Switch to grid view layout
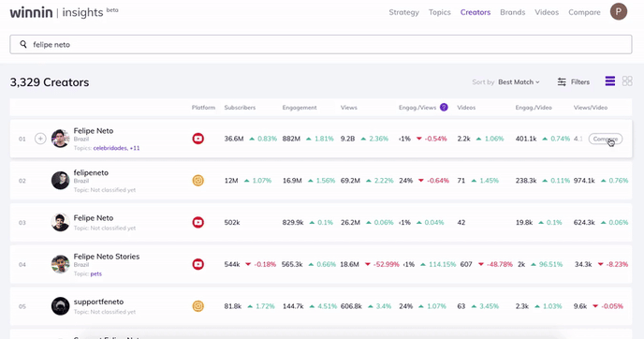 click(x=627, y=81)
